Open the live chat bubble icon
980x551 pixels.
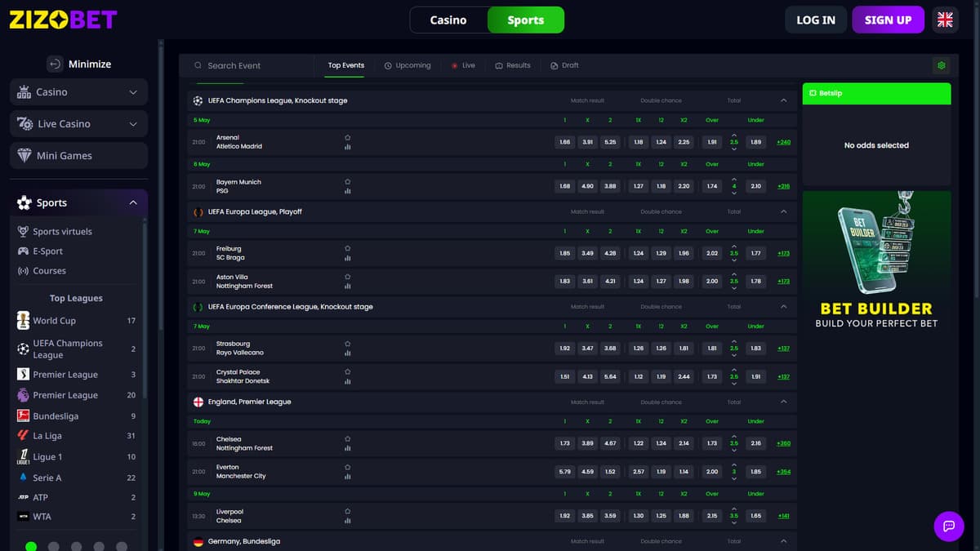tap(949, 526)
